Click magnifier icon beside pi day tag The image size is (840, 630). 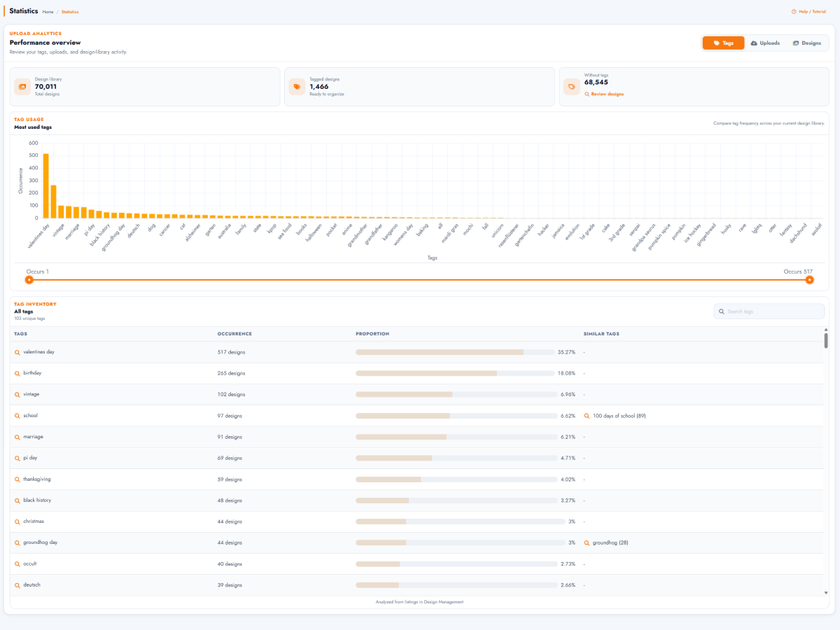(17, 458)
